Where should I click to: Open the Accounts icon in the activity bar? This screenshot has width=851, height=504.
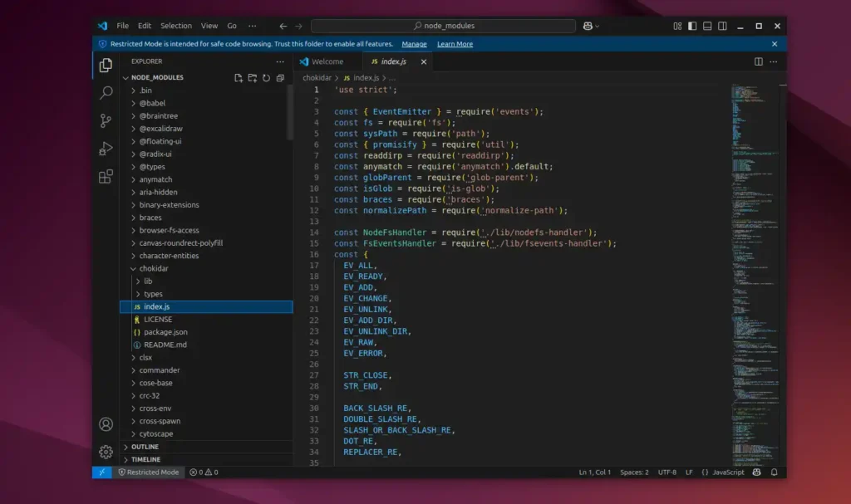106,424
